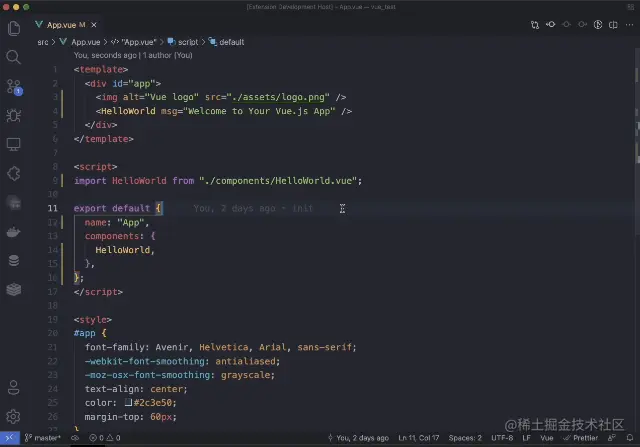
Task: Click the #2c3e50 color swatch
Action: click(128, 403)
